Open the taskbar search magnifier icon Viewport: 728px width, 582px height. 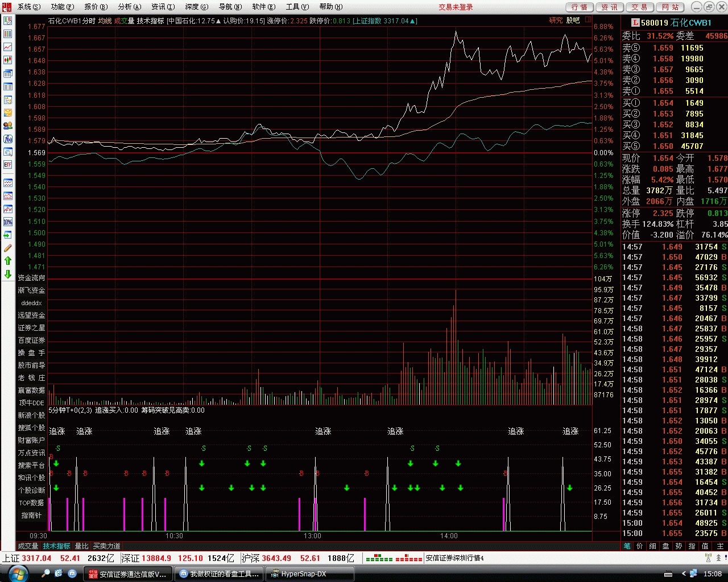pyautogui.click(x=45, y=573)
